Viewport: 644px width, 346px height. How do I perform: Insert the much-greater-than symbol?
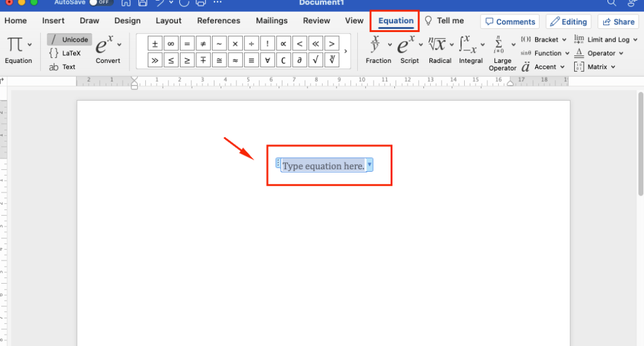tap(155, 60)
